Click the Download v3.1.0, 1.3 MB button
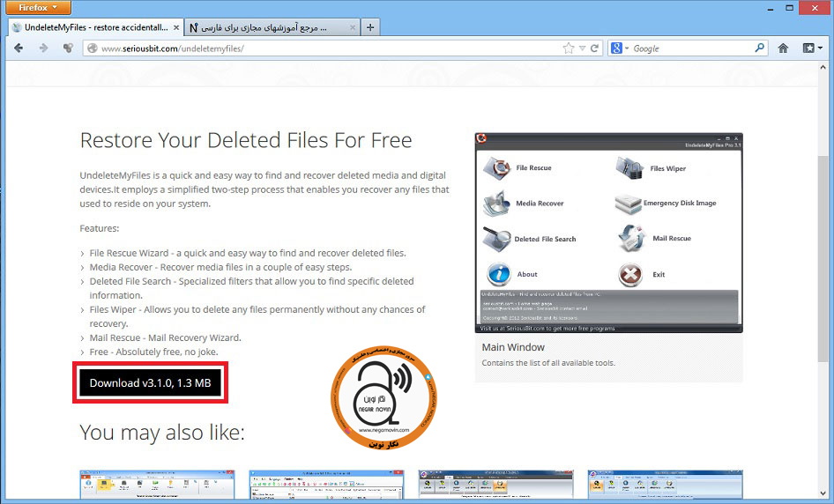The image size is (834, 504). [151, 382]
